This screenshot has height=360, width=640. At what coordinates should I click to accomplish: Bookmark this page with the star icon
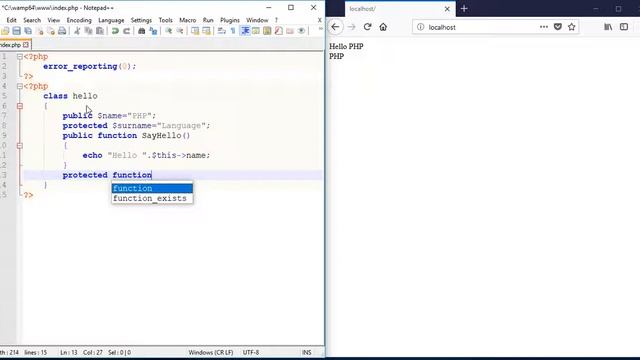coord(571,27)
